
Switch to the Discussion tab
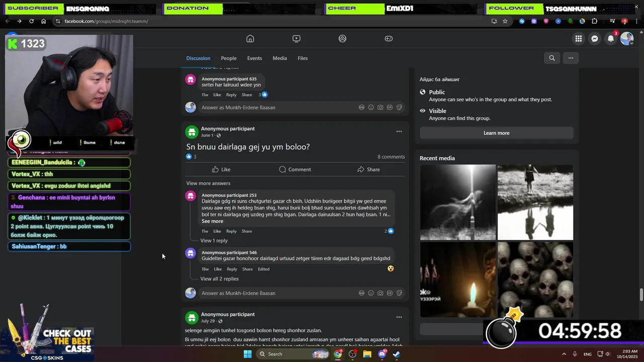pos(198,58)
